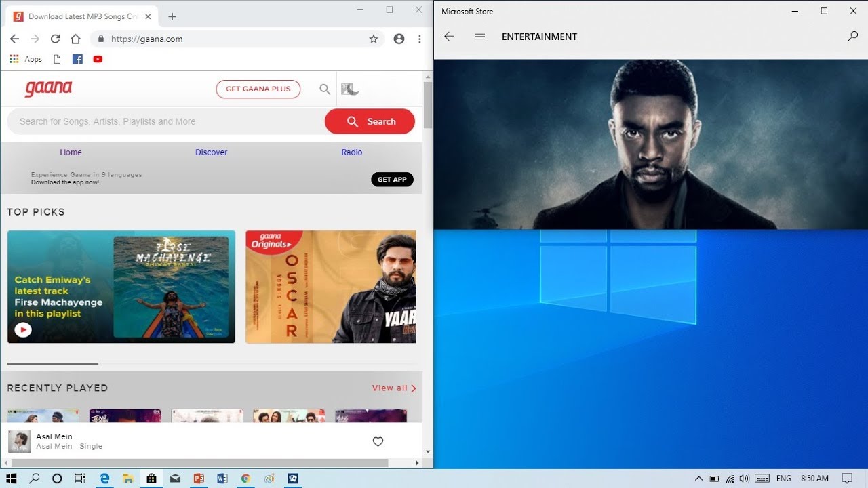Open the Chrome three-dot menu
The width and height of the screenshot is (868, 488).
(420, 39)
